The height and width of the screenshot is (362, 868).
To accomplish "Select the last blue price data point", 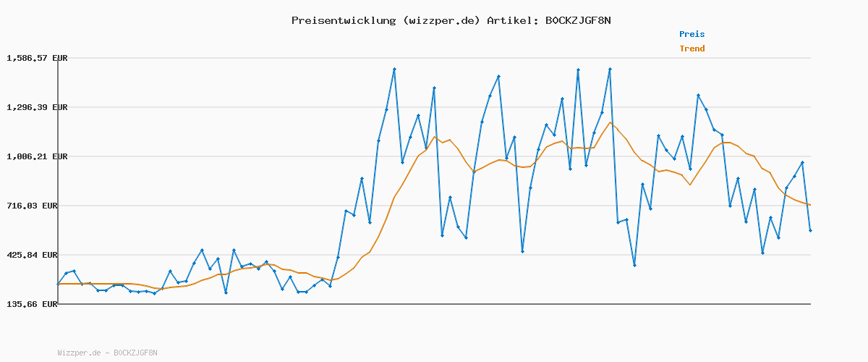I will [810, 230].
